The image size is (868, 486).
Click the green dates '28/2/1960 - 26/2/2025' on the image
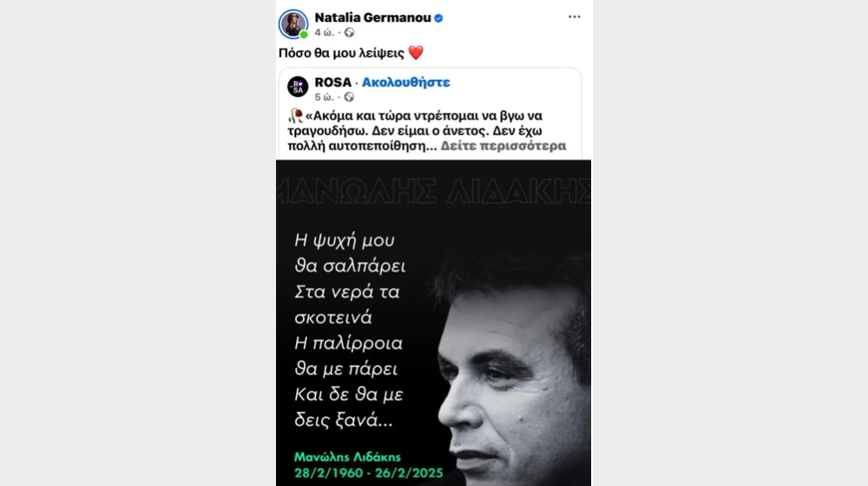coord(369,473)
